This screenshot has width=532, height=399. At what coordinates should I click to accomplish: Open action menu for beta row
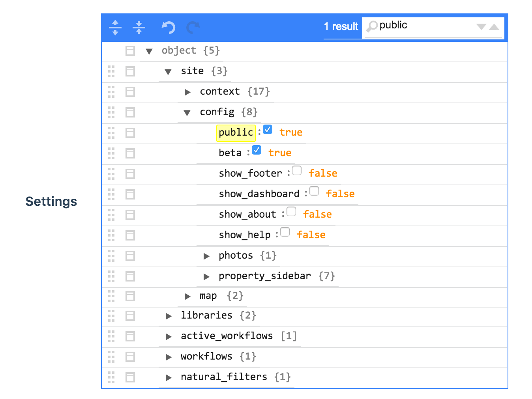point(130,153)
